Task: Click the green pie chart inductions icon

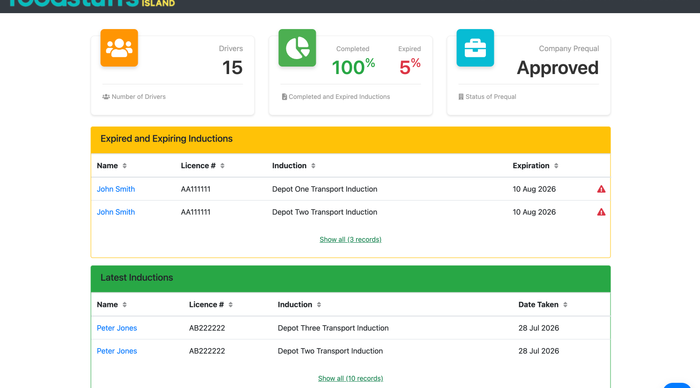Action: point(297,48)
